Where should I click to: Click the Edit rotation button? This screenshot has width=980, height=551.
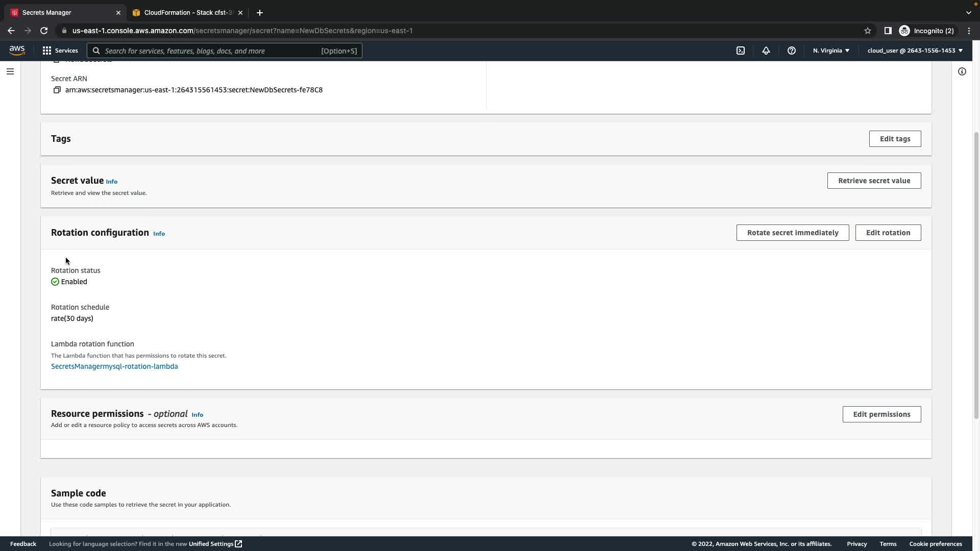click(888, 233)
